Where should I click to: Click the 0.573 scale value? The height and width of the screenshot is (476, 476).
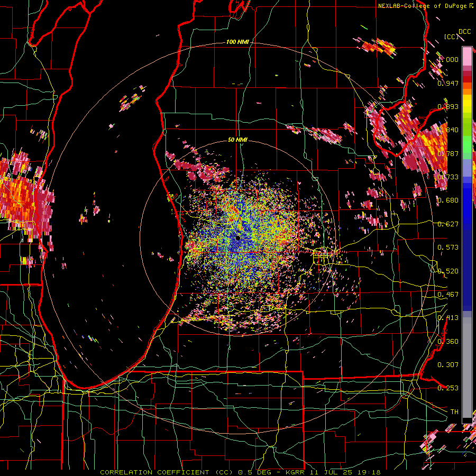coord(448,248)
